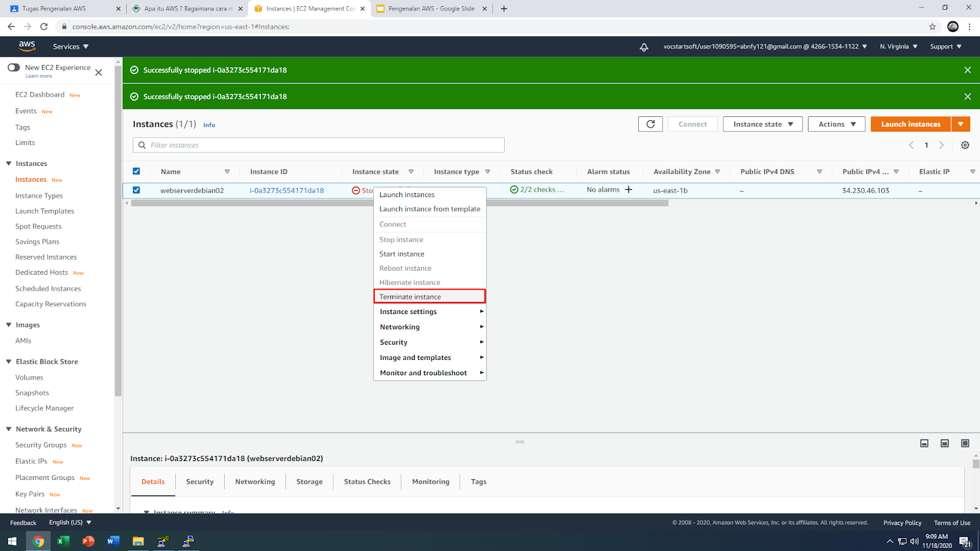Open Info link beside Instances heading
This screenshot has width=980, height=551.
pos(209,125)
